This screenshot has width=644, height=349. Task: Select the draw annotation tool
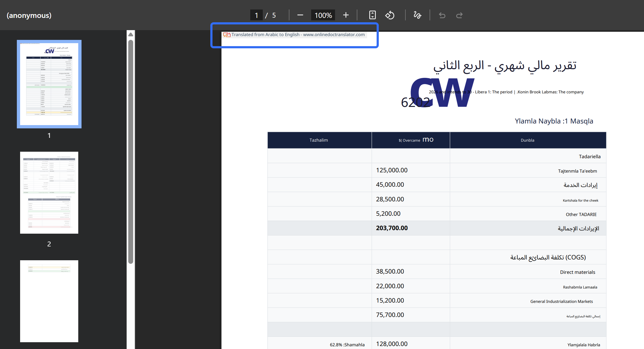point(417,15)
